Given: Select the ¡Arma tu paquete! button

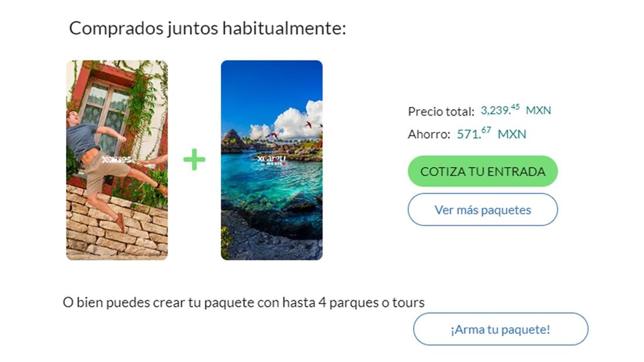Looking at the screenshot, I should pyautogui.click(x=501, y=329).
